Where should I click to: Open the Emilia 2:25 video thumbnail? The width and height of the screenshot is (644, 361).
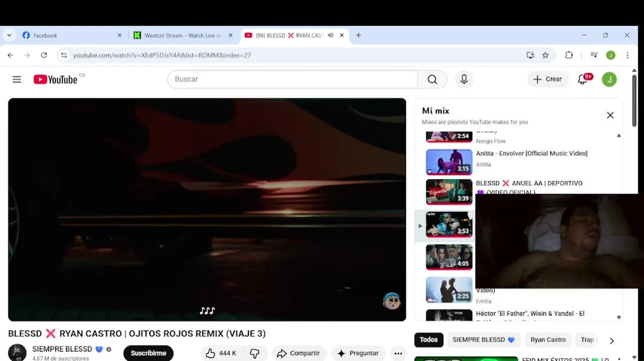tap(449, 289)
